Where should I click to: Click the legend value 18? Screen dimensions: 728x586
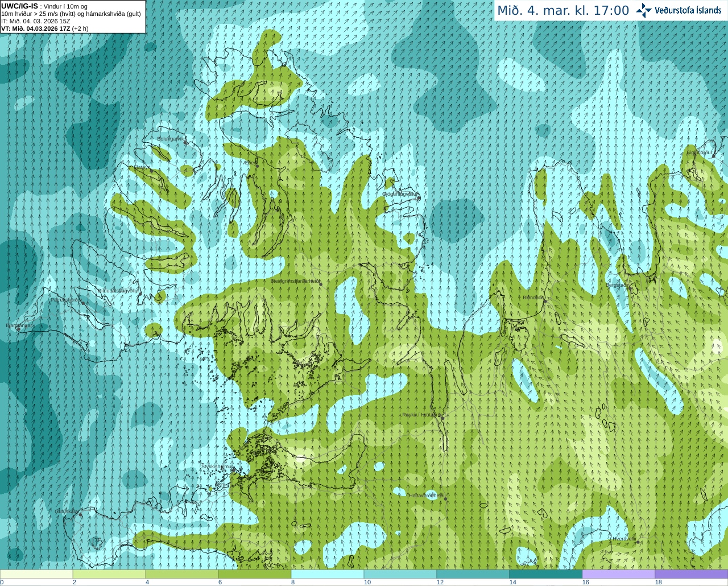[659, 582]
